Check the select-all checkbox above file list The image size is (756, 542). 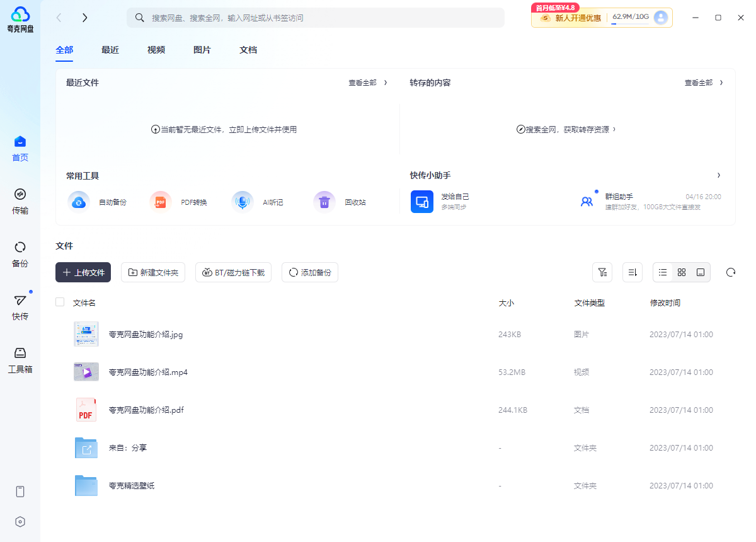pyautogui.click(x=60, y=302)
